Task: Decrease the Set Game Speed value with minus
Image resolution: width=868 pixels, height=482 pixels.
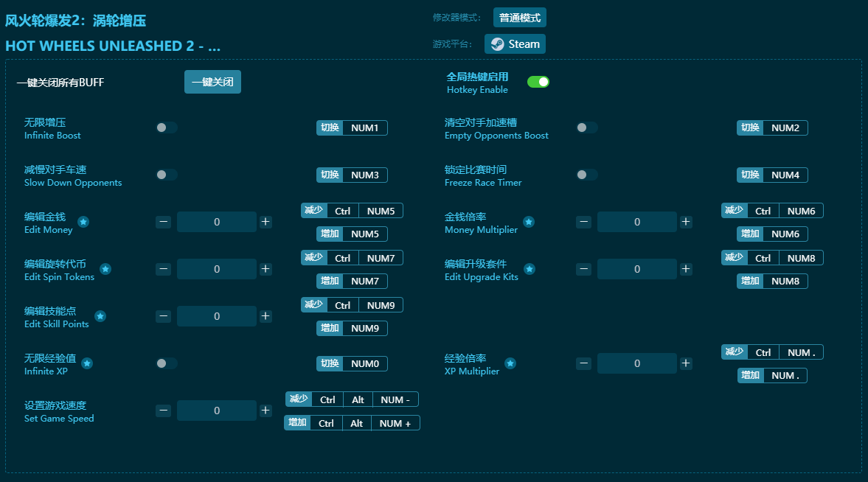Action: 164,411
